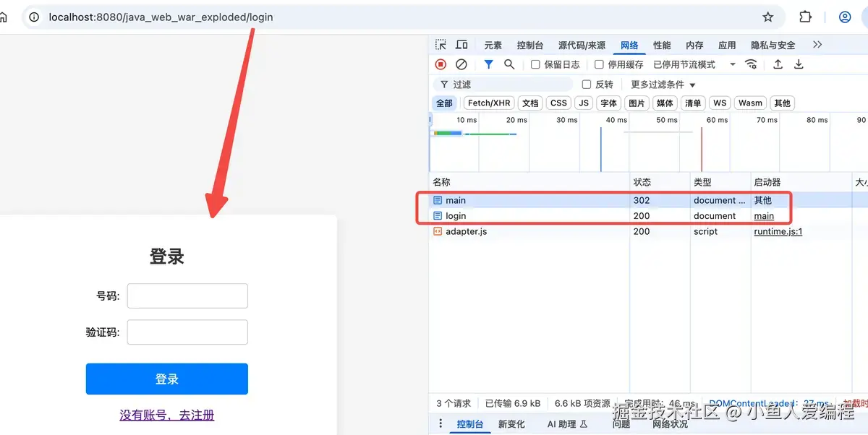Import a HAR file with the upload icon

coord(778,64)
